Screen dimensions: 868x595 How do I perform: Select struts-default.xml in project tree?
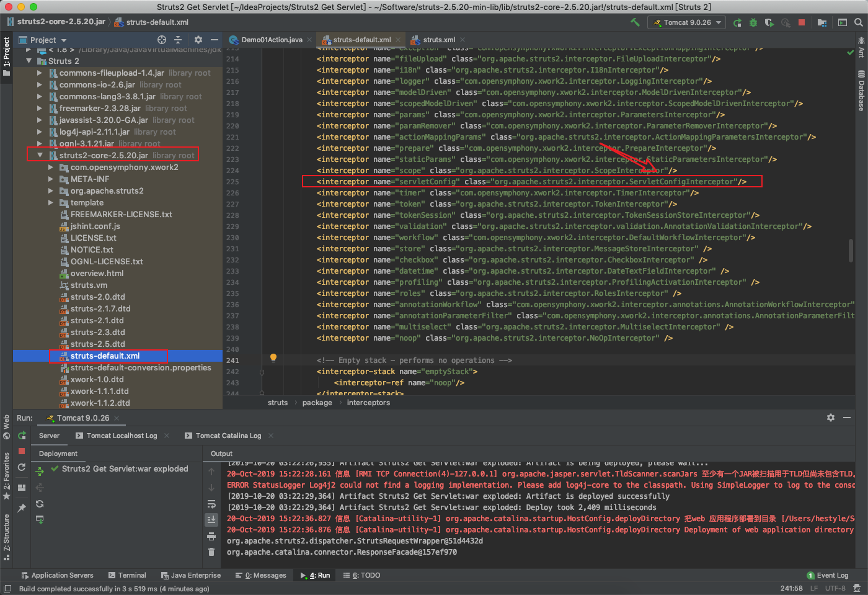point(105,356)
